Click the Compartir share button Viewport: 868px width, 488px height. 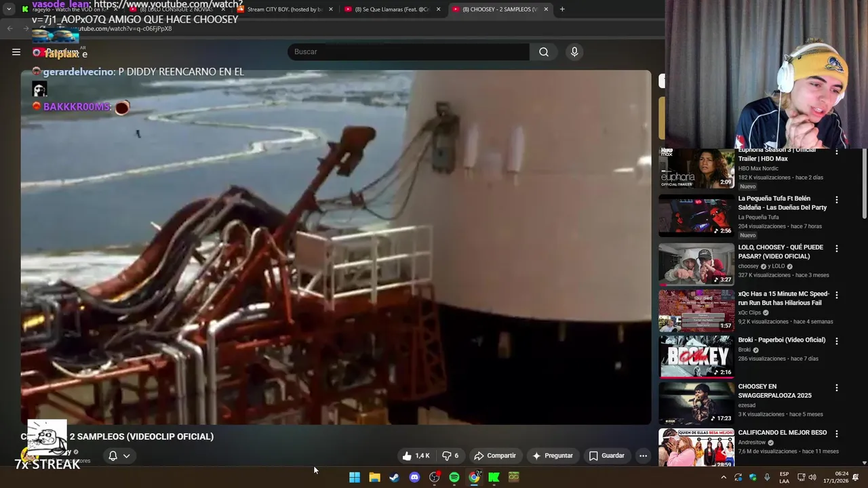click(495, 455)
